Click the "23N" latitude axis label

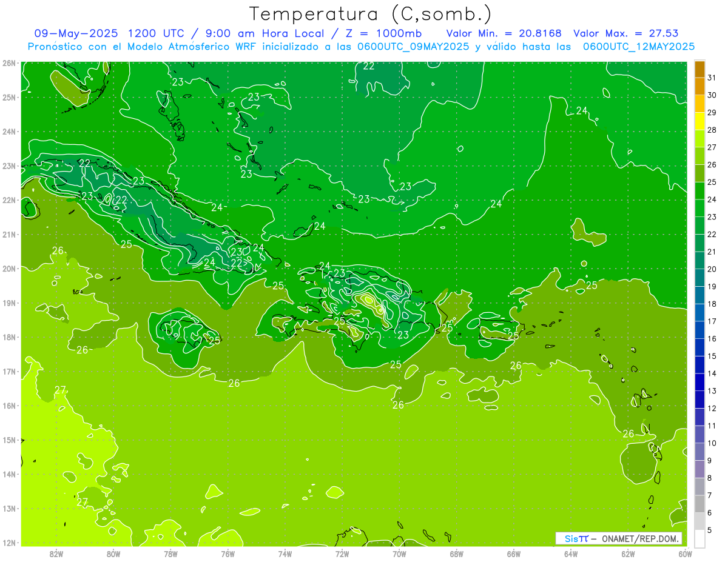[x=9, y=166]
